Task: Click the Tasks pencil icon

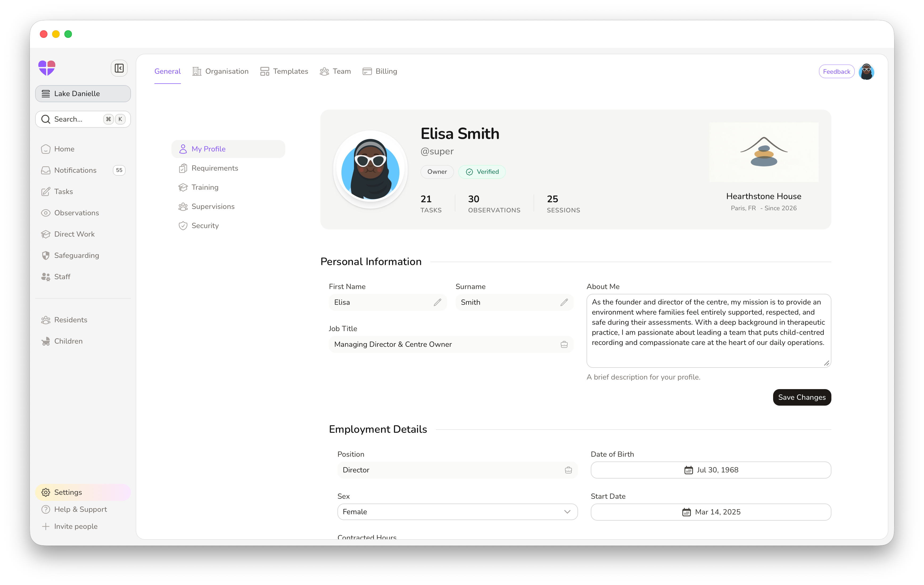Action: [46, 192]
